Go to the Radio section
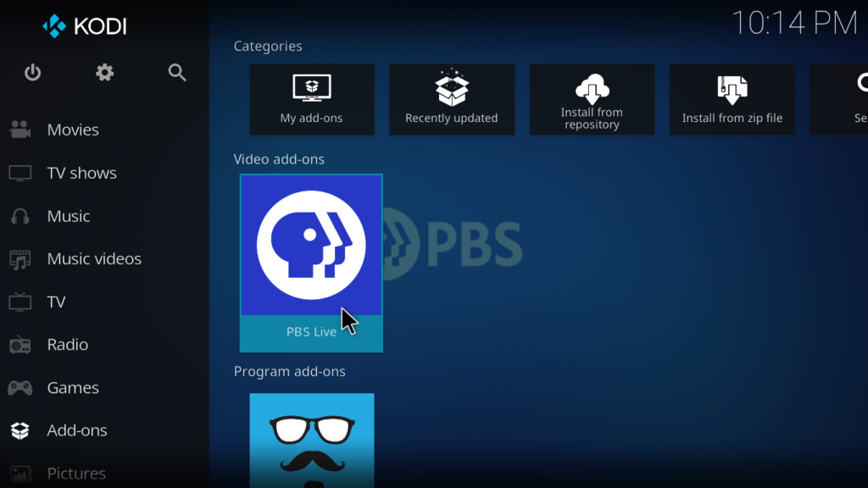This screenshot has width=868, height=488. click(67, 345)
